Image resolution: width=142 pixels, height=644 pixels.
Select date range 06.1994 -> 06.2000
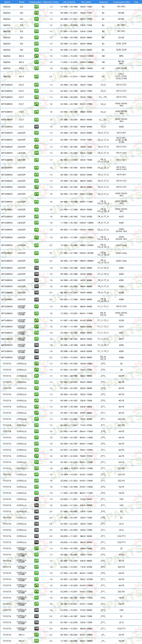coord(69,635)
